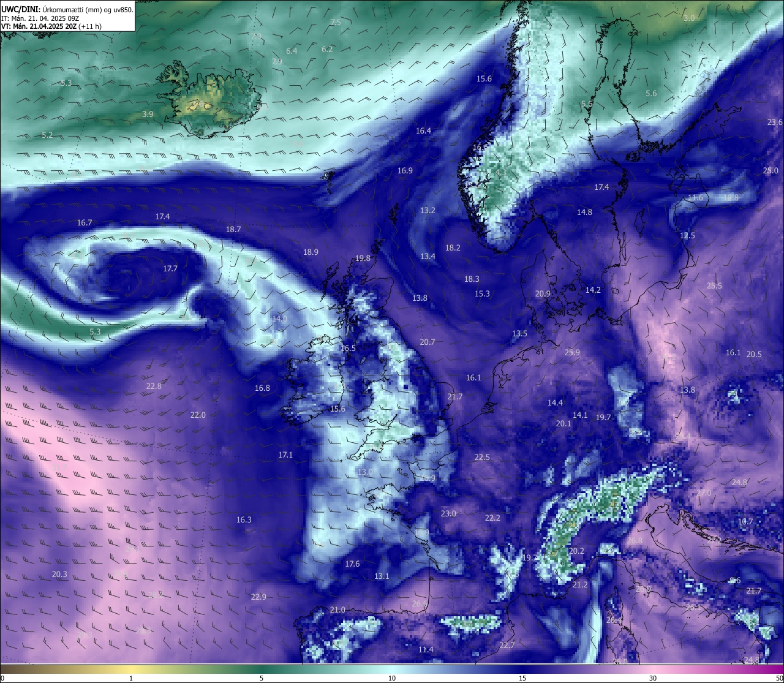Click the 14.4 value label
This screenshot has width=784, height=683.
555,402
